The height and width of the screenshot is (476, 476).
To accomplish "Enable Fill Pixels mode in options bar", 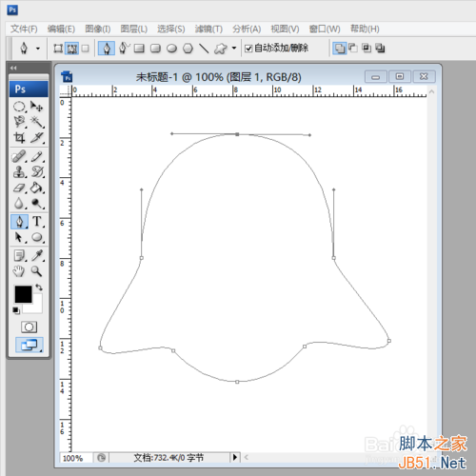I will coord(85,49).
